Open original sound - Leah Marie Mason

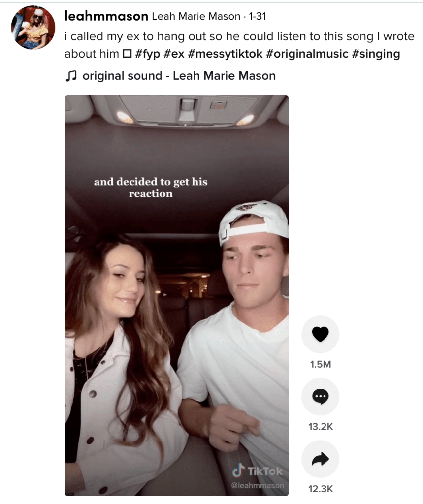tap(179, 76)
